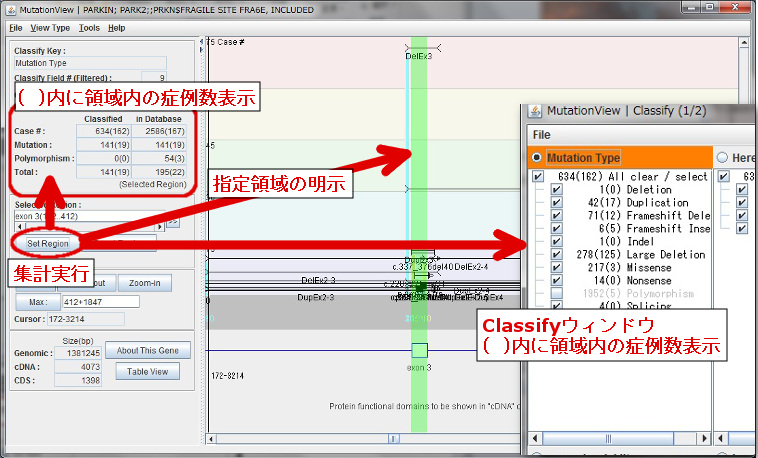Click the DelEx3 marker at top of chart
Image resolution: width=758 pixels, height=458 pixels.
click(x=419, y=56)
